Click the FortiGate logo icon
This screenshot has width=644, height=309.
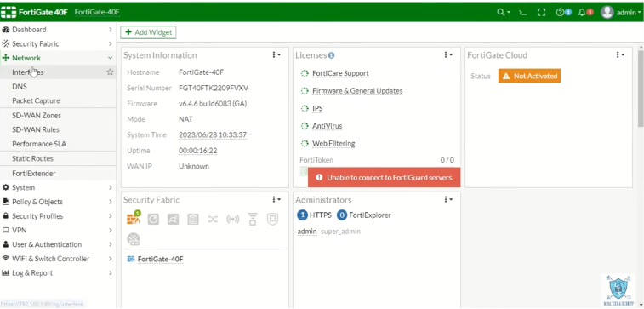pyautogui.click(x=9, y=12)
